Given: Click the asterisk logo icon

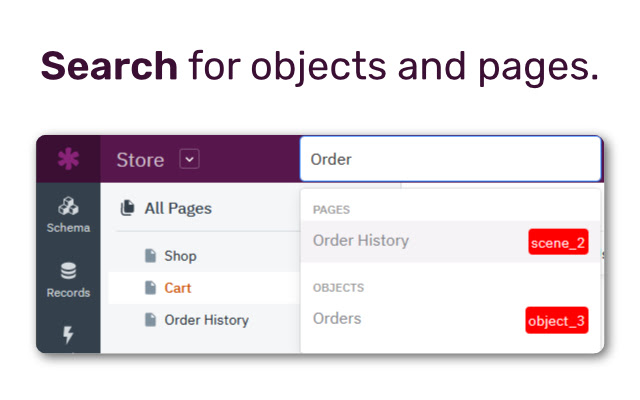Looking at the screenshot, I should [x=68, y=159].
